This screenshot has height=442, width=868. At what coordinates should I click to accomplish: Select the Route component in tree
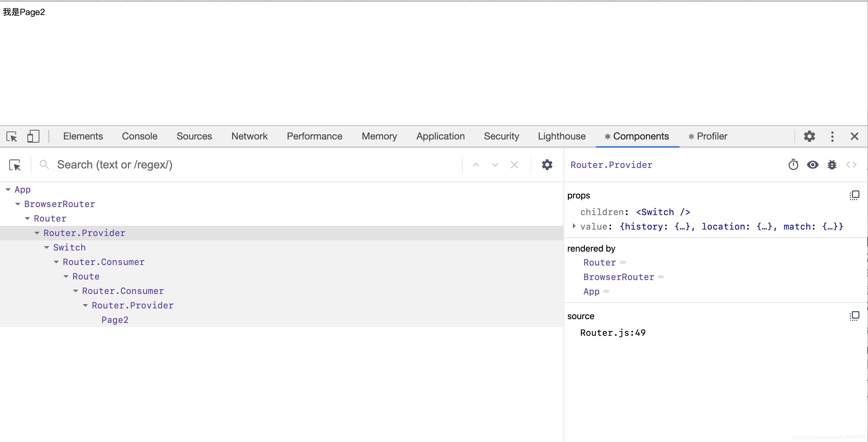tap(86, 277)
